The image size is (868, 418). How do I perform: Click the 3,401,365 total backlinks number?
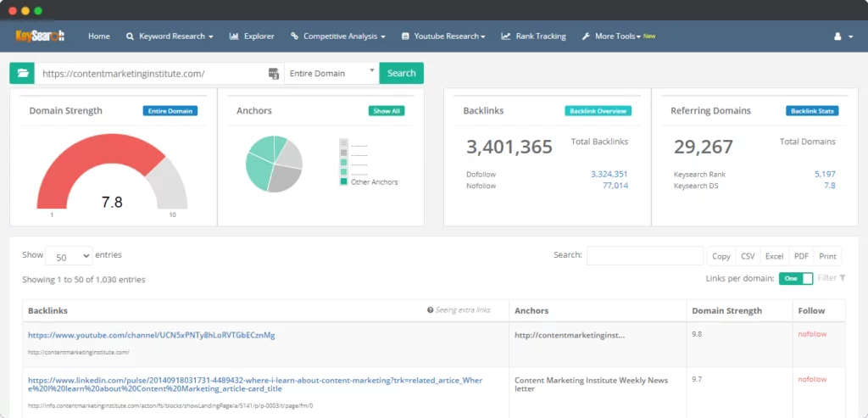click(x=509, y=147)
